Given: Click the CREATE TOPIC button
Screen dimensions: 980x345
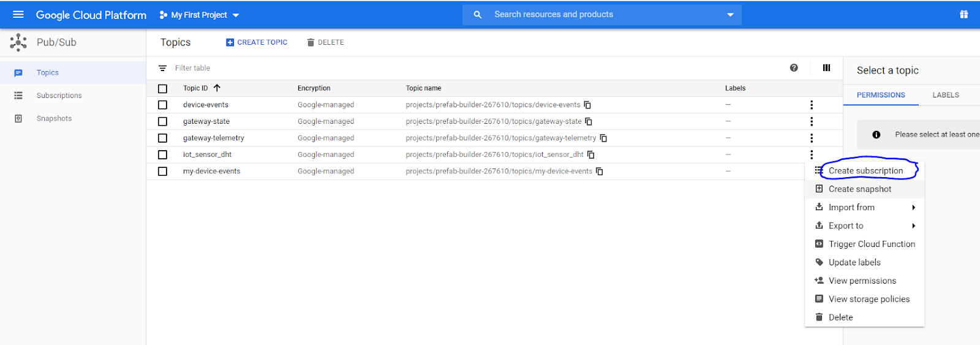Looking at the screenshot, I should [x=257, y=42].
